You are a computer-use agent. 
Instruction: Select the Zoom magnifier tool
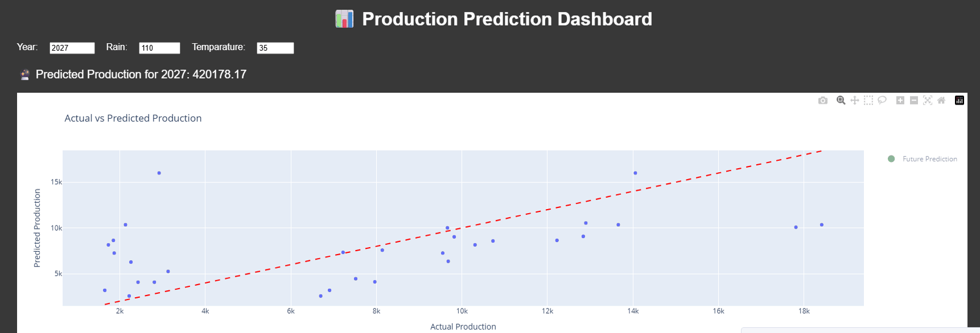point(841,101)
